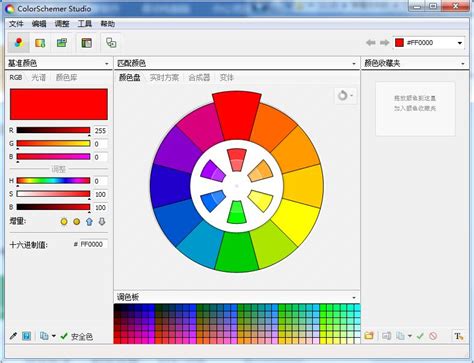Open the gradient blender toolbar icon
This screenshot has height=363, width=474.
40,43
